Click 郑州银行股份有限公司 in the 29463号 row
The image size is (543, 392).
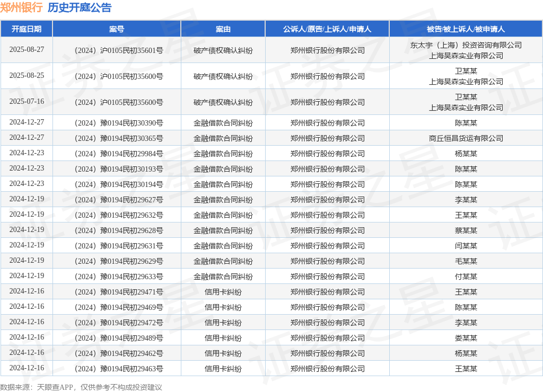click(327, 369)
